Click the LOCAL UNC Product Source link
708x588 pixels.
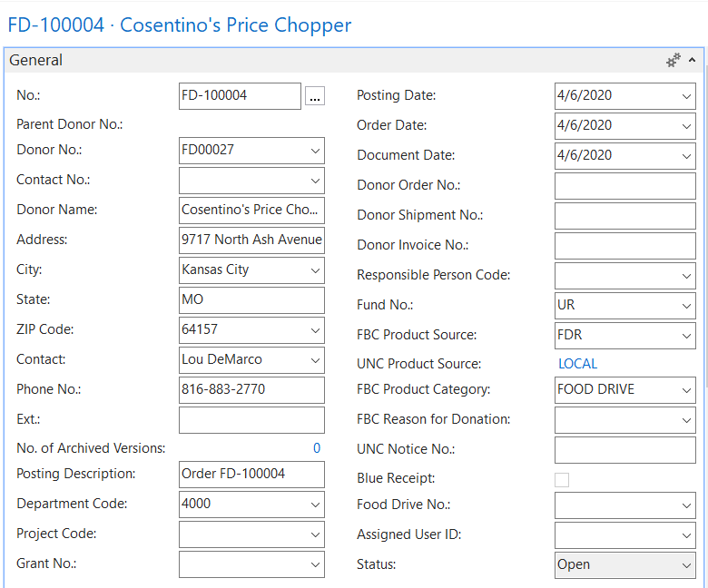[577, 364]
